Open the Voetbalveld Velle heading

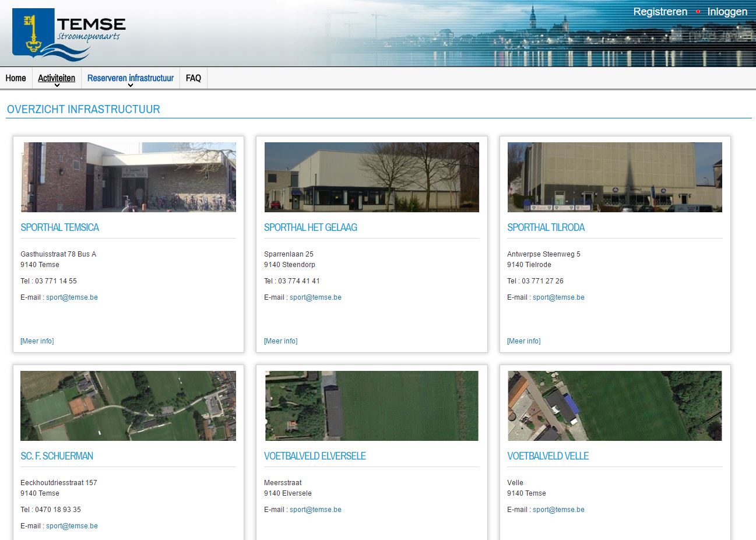548,456
